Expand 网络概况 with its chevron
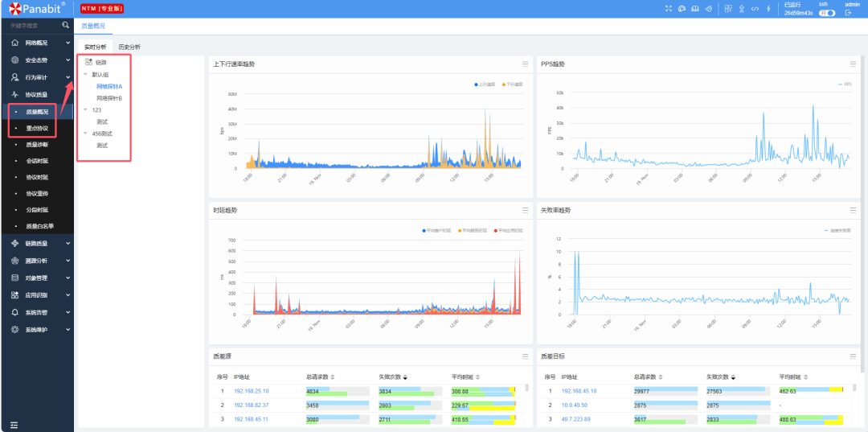Screen dimensions: 868x432 pos(68,43)
